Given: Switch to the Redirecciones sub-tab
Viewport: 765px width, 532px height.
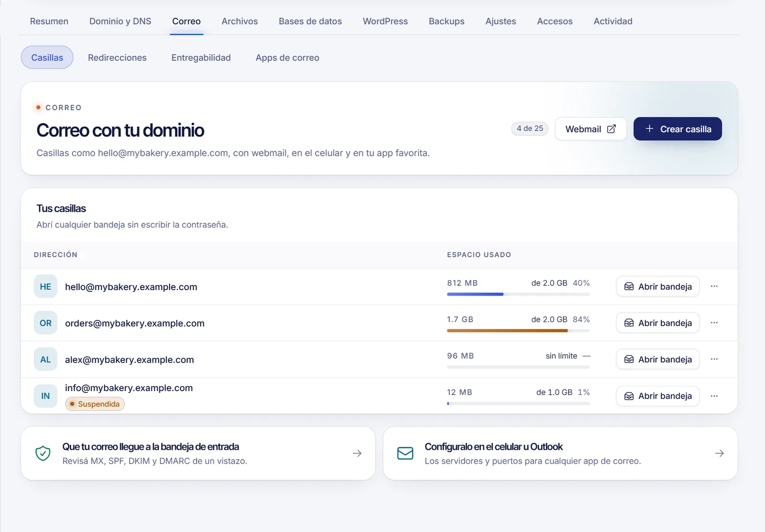Looking at the screenshot, I should (x=117, y=57).
